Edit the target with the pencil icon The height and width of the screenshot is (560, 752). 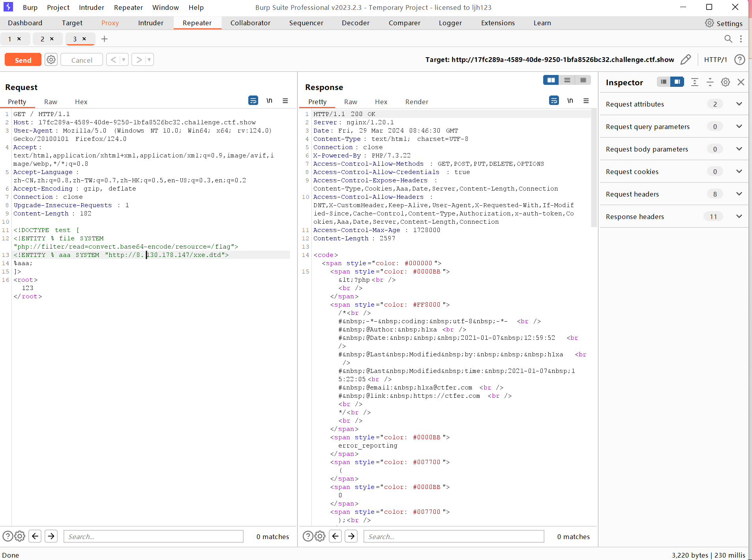click(686, 60)
